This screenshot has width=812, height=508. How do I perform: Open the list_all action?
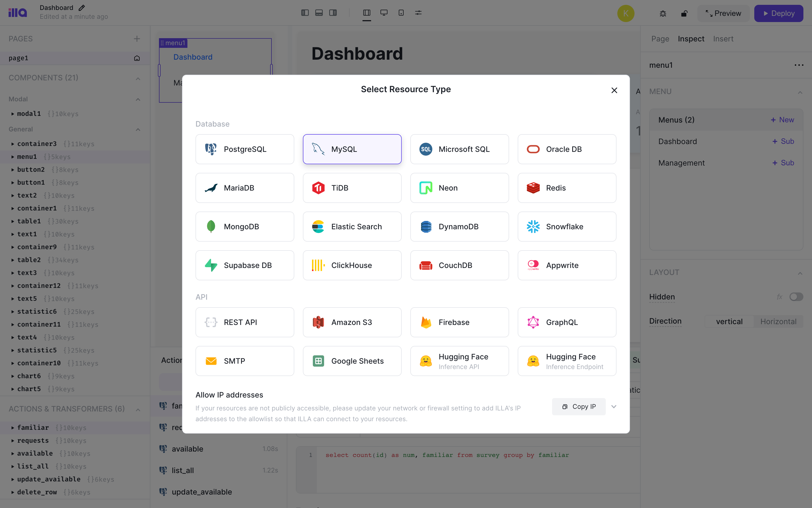[218, 470]
